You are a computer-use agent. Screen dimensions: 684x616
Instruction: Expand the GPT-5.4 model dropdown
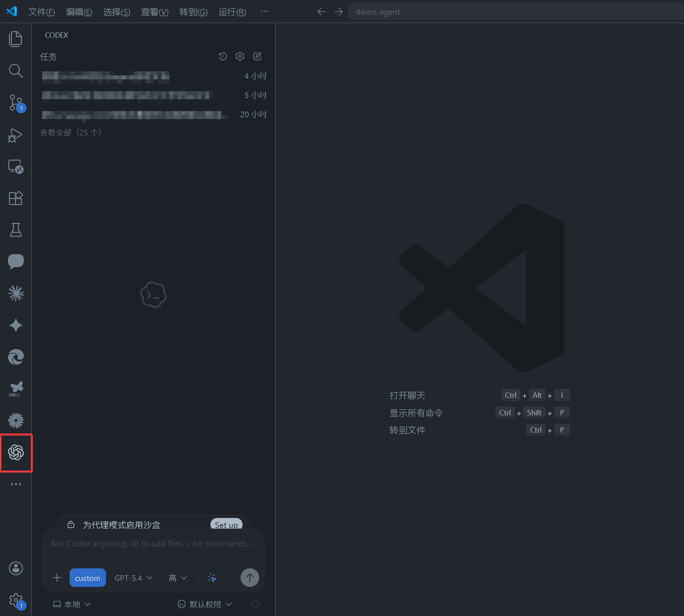pyautogui.click(x=133, y=578)
